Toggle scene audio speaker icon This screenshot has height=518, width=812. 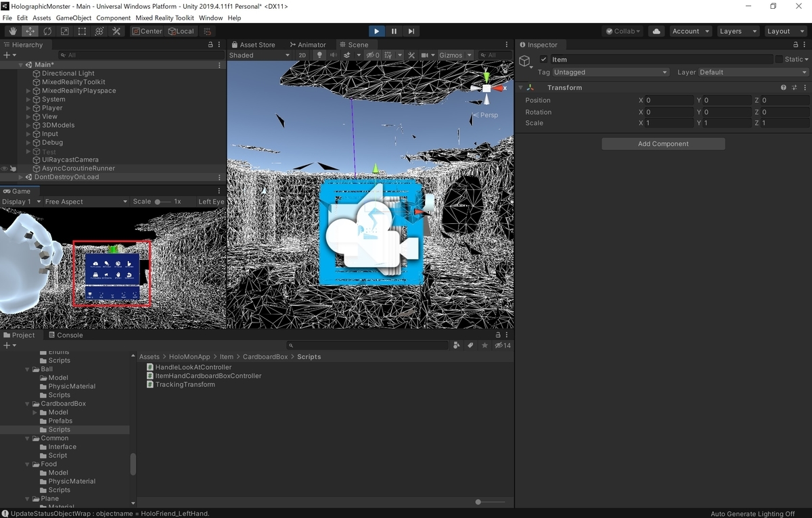tap(334, 55)
